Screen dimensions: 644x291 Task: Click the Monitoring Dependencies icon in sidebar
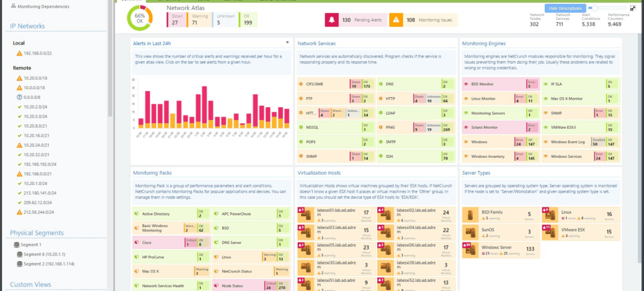point(13,6)
